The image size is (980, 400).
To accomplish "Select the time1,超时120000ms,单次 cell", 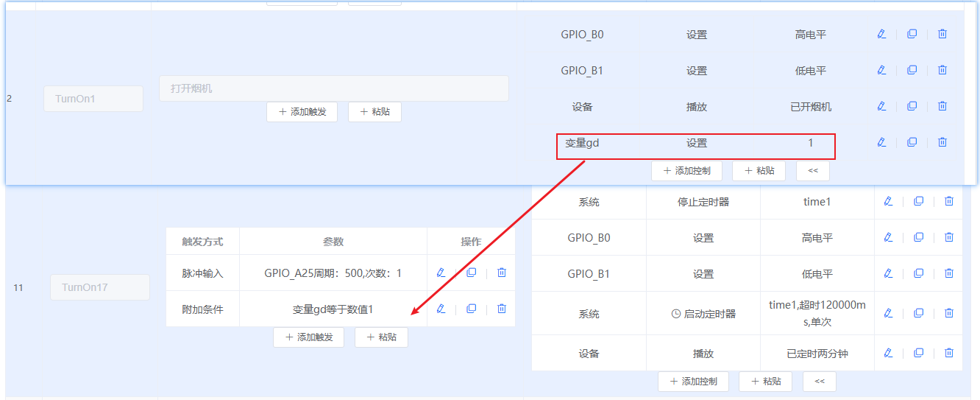I will coord(817,314).
